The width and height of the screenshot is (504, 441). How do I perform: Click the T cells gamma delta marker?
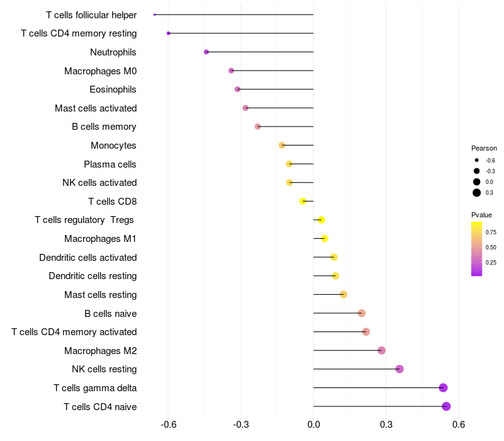444,387
